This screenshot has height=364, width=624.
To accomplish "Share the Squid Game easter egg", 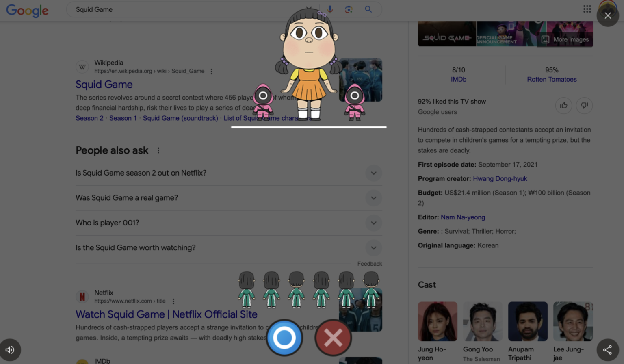I will pyautogui.click(x=608, y=350).
